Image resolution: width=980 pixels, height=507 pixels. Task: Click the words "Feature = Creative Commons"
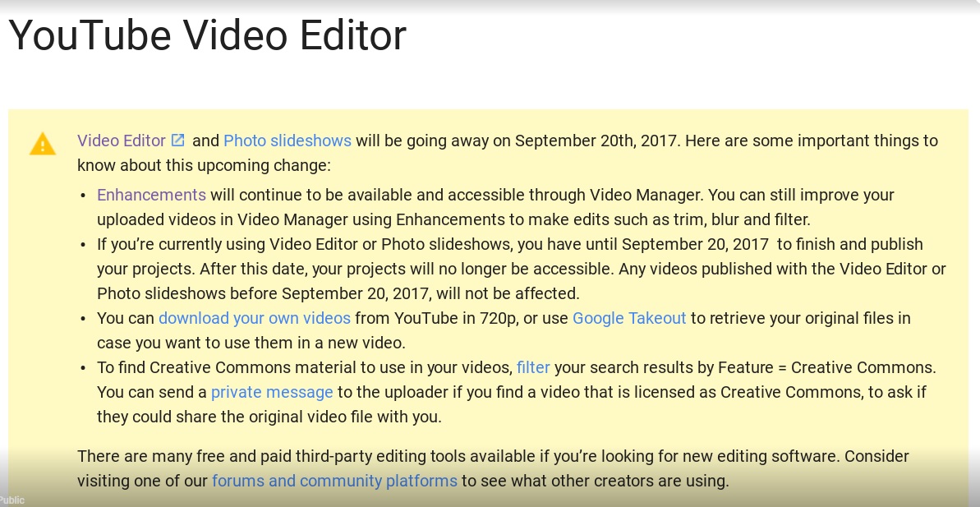tap(827, 367)
